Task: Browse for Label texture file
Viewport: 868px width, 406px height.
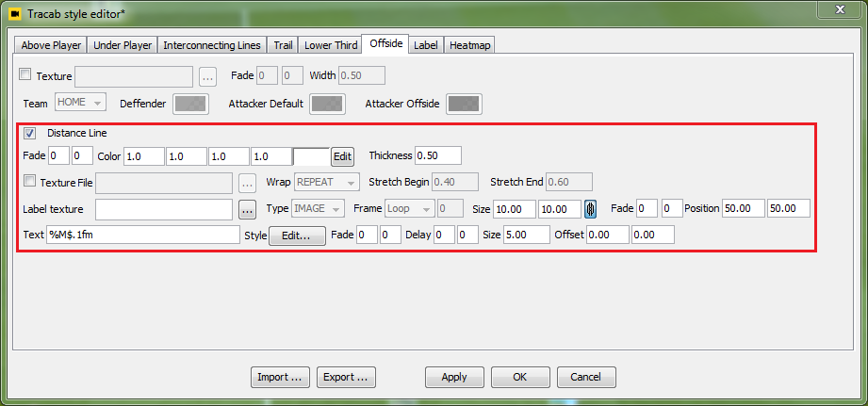Action: [x=248, y=208]
